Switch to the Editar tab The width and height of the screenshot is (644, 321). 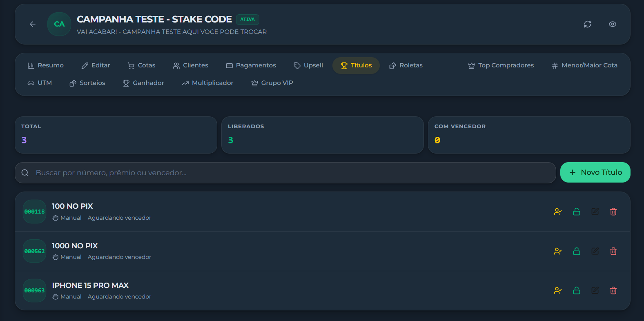[x=96, y=65]
